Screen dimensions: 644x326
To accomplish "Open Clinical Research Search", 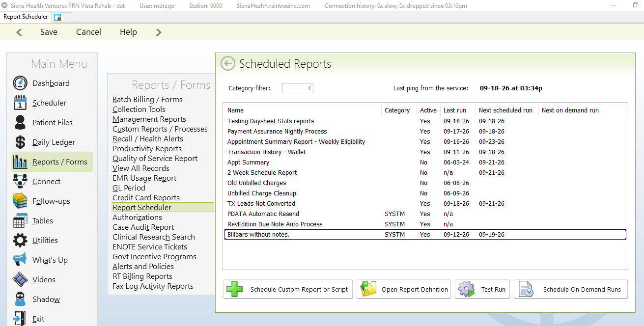I will point(154,237).
